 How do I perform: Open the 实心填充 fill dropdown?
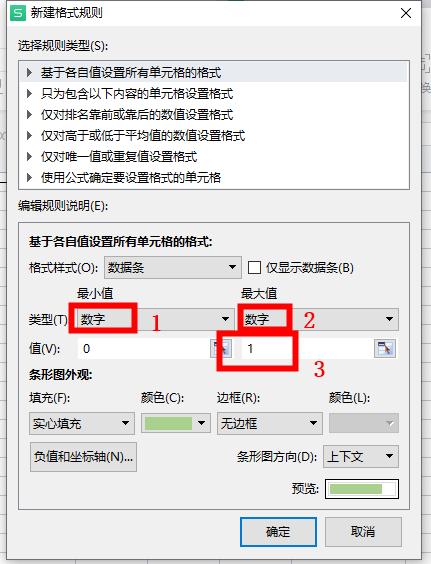pyautogui.click(x=82, y=423)
